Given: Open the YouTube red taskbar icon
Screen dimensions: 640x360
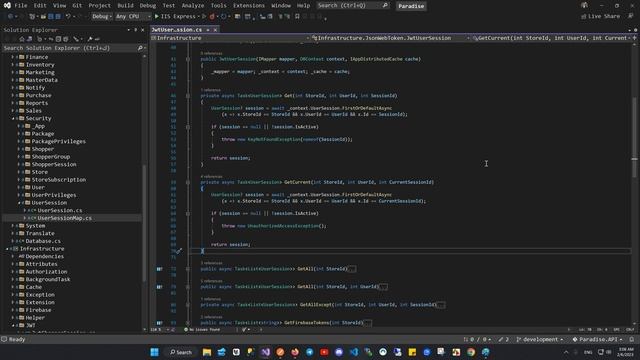Looking at the screenshot, I should [324, 352].
